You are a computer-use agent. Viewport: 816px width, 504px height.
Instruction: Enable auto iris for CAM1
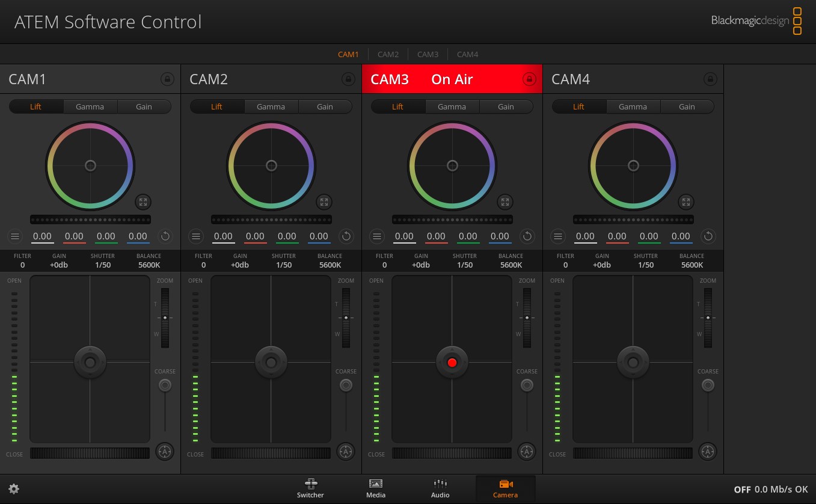165,451
